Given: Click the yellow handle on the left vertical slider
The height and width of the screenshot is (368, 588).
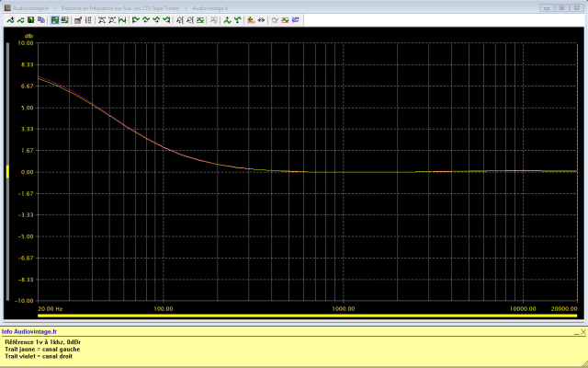Looking at the screenshot, I should (7, 172).
